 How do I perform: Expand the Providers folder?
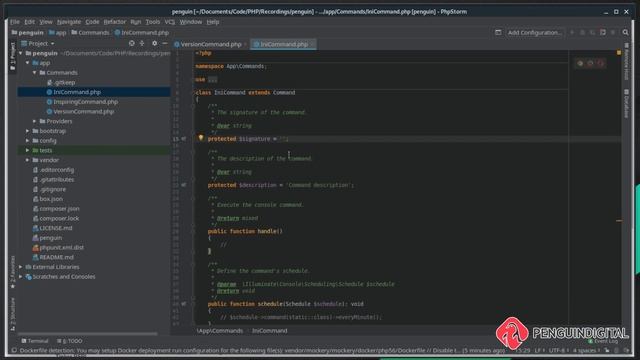(35, 121)
